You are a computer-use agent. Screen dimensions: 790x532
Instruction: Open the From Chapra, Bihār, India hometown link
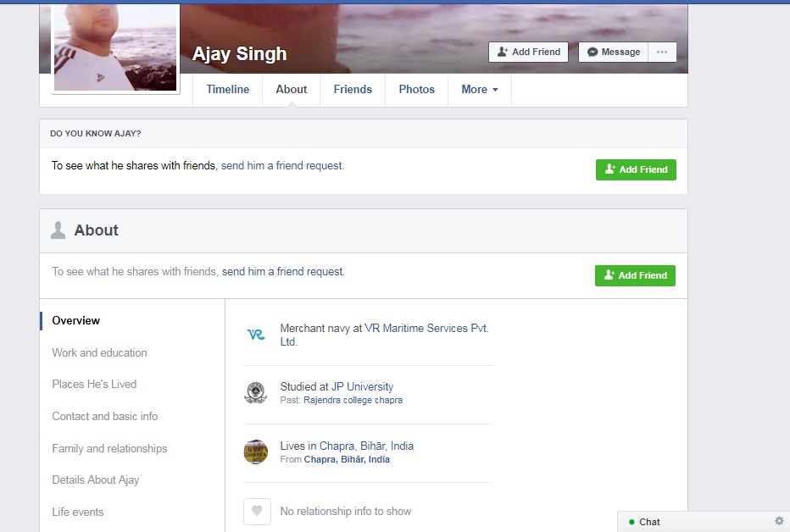tap(347, 459)
